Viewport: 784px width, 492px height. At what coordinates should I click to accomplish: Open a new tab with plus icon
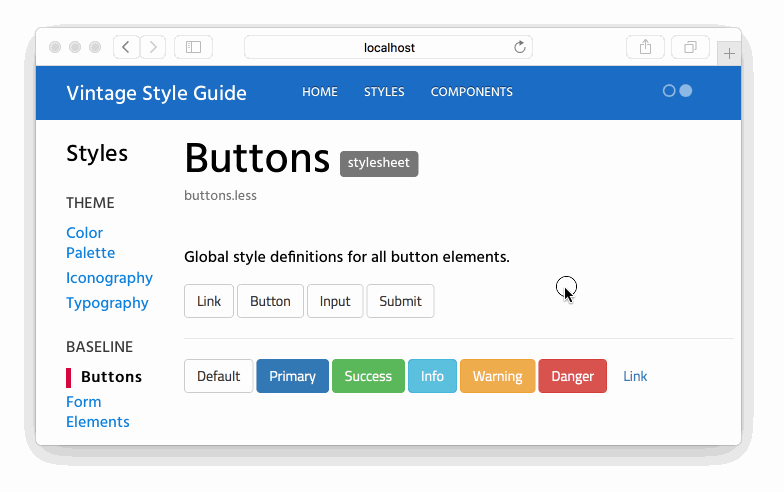730,54
